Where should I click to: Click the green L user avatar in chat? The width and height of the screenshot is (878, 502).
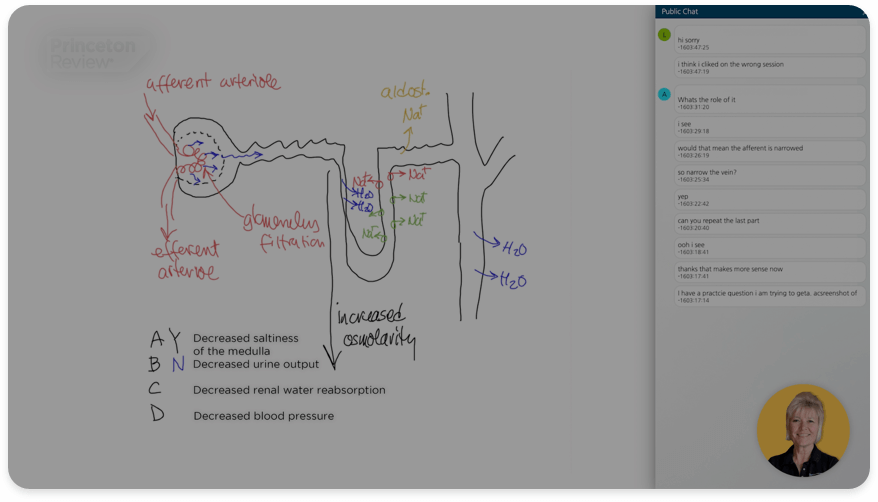[664, 35]
